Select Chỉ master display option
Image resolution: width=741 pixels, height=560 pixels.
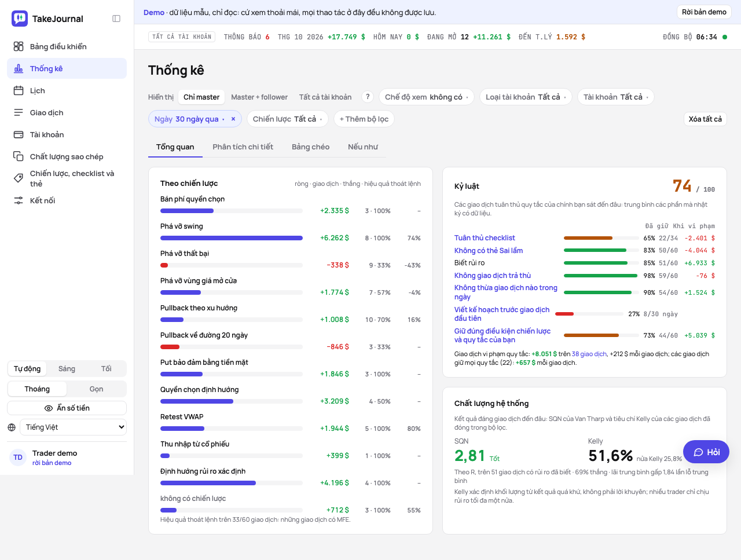[201, 97]
